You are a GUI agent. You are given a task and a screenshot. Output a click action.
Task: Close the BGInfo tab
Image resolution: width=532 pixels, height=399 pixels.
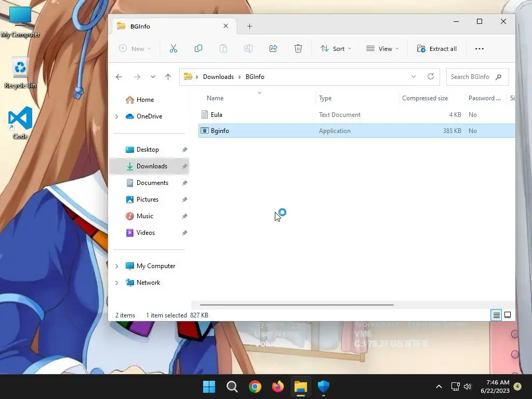(225, 26)
